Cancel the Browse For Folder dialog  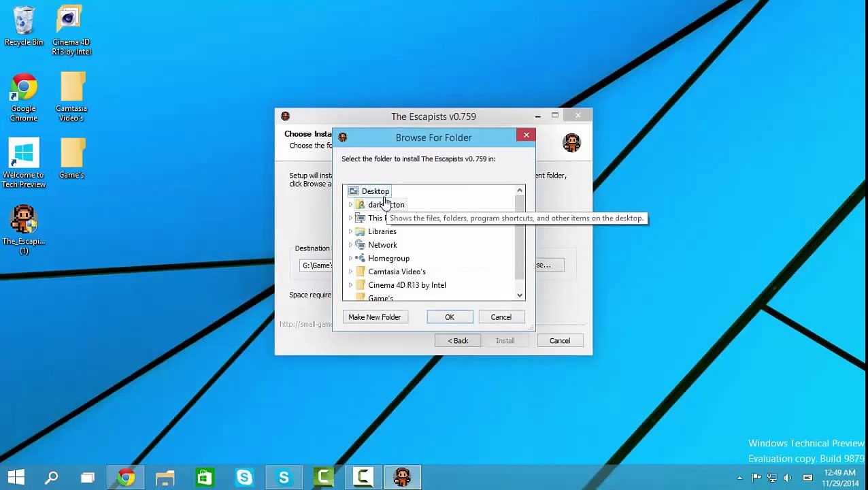(501, 317)
